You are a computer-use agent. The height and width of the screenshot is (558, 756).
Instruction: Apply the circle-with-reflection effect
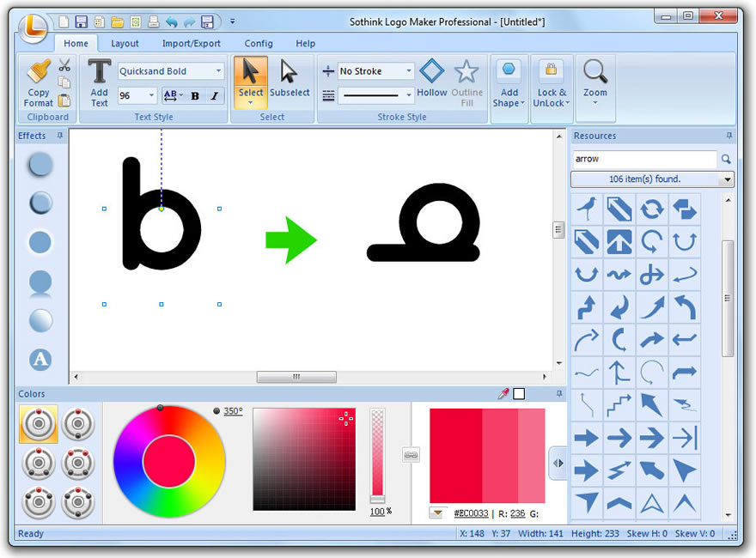(x=40, y=282)
